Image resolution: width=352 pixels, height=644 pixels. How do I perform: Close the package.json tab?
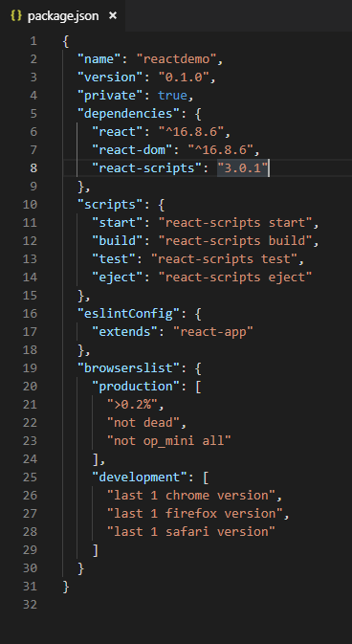tap(113, 16)
